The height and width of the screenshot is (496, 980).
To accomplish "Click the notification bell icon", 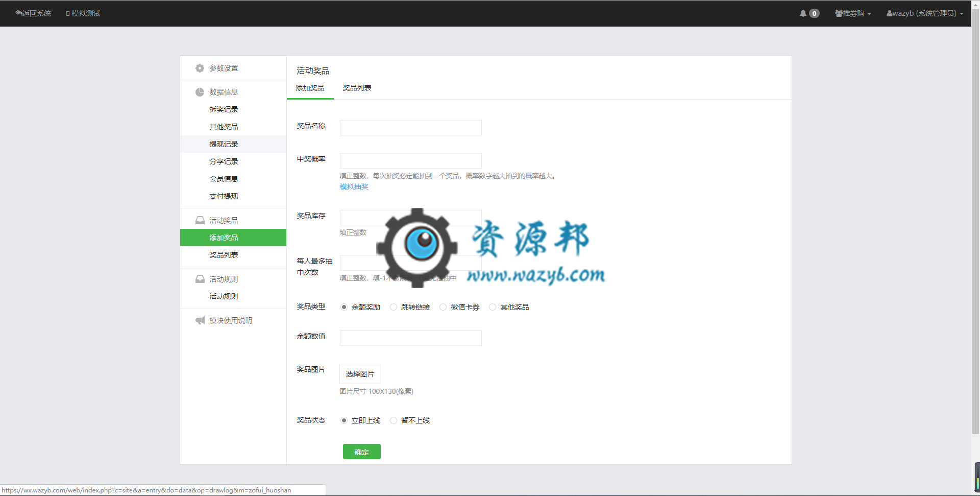I will [x=803, y=13].
